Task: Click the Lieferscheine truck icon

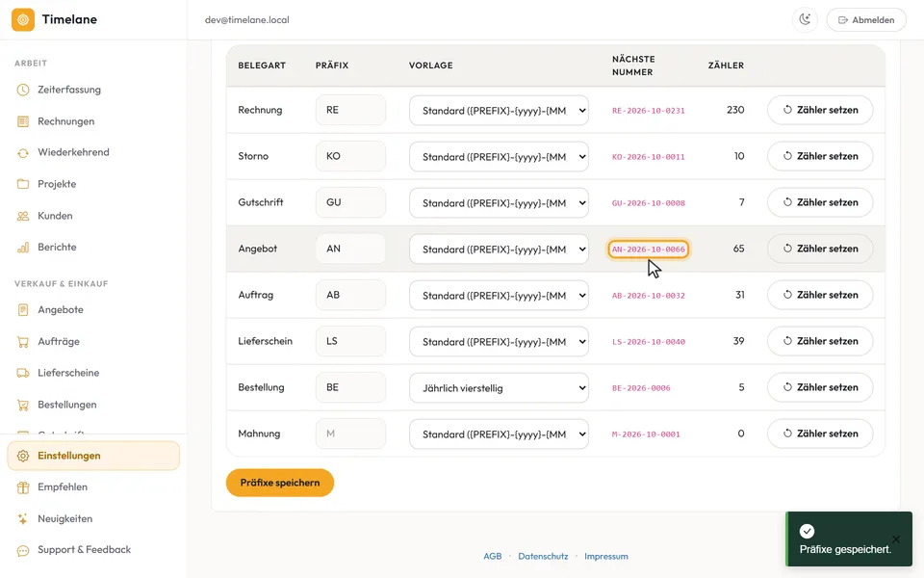Action: pos(23,373)
